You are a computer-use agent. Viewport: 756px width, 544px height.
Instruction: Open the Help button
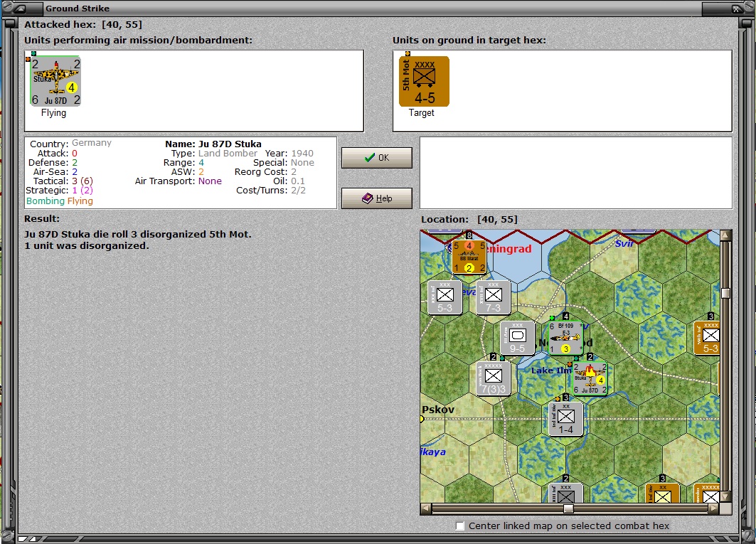pyautogui.click(x=376, y=198)
